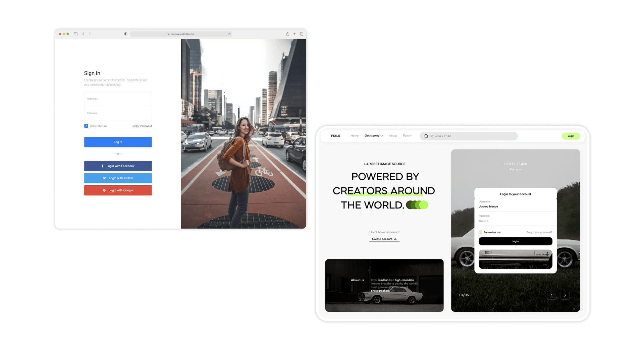Select Forum menu item in PIXLS navbar
The width and height of the screenshot is (644, 362).
coord(407,136)
